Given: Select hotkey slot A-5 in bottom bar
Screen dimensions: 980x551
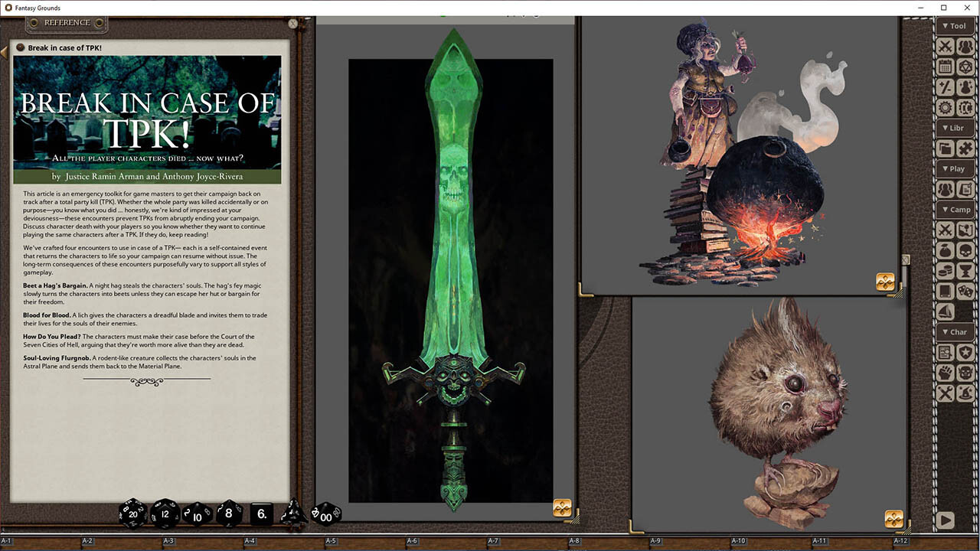Looking at the screenshot, I should coord(331,541).
